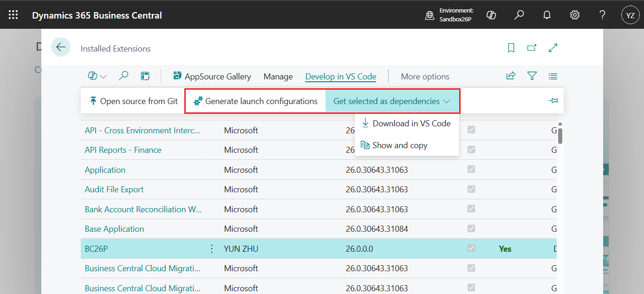The width and height of the screenshot is (644, 294).
Task: Open the API Reports - Finance extension link
Action: 123,150
